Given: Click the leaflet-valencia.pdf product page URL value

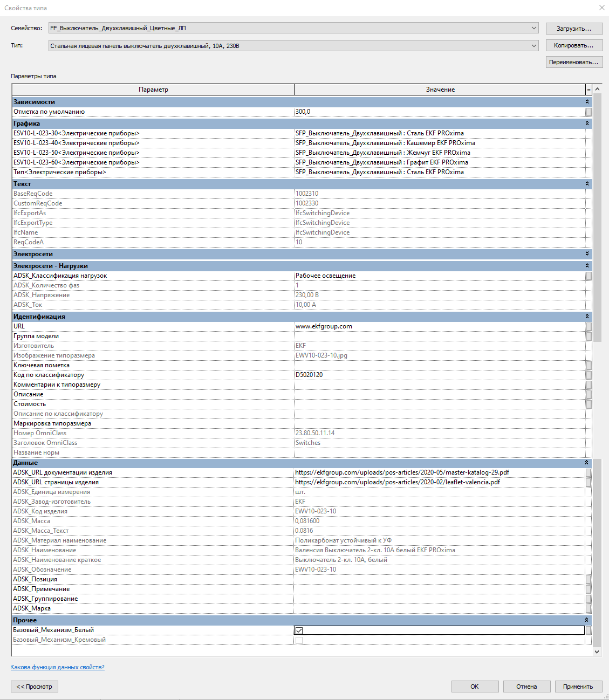Looking at the screenshot, I should coord(439,482).
